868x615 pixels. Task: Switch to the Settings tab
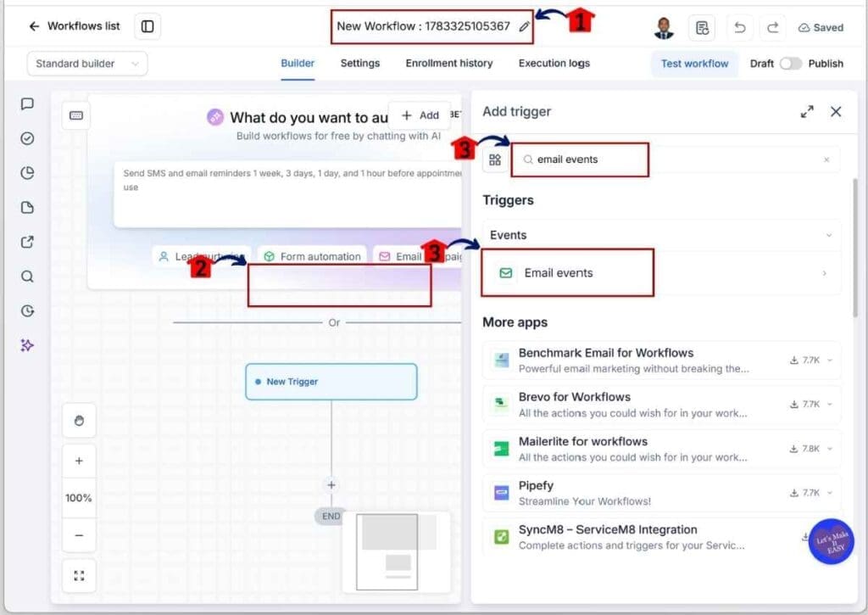359,63
